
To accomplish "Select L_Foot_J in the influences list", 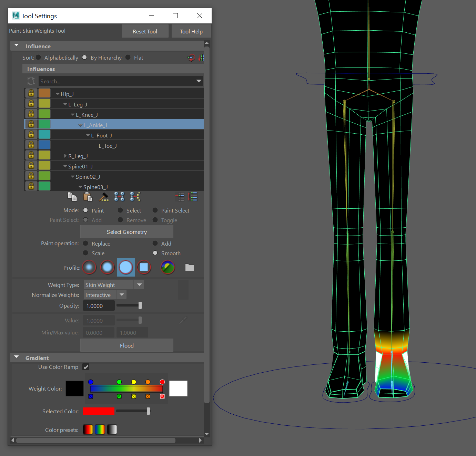I will point(101,135).
